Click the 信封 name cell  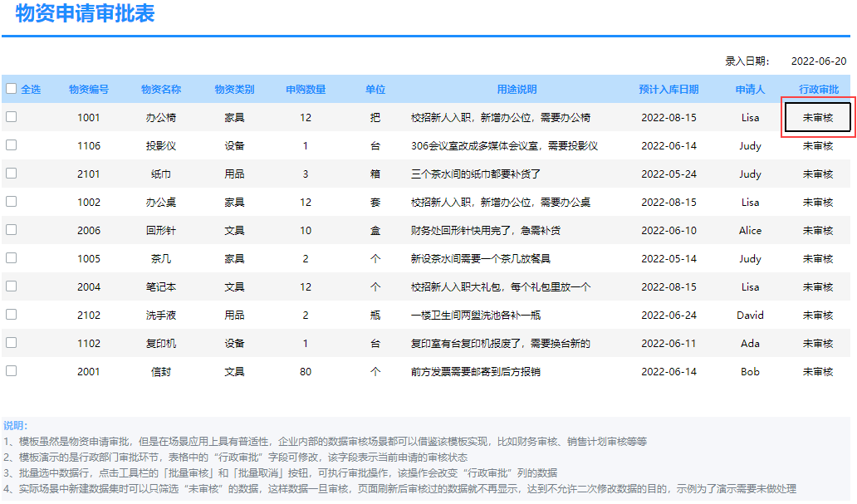tap(161, 372)
